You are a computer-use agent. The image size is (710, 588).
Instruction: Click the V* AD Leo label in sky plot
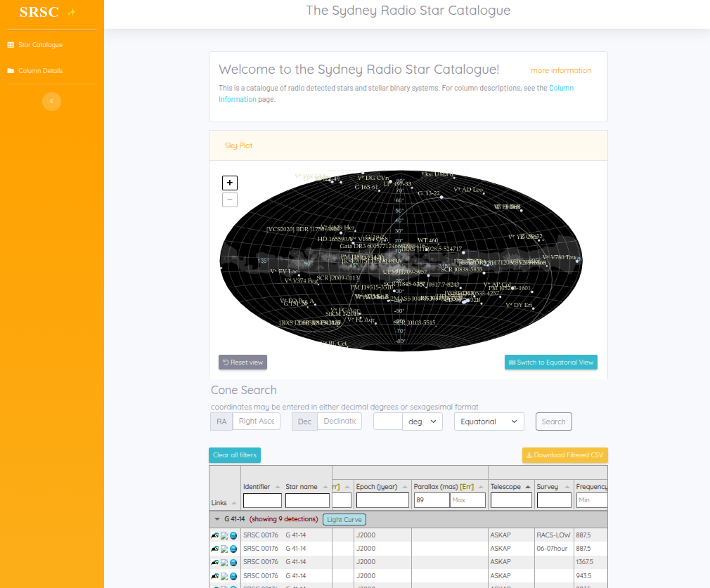pyautogui.click(x=468, y=190)
